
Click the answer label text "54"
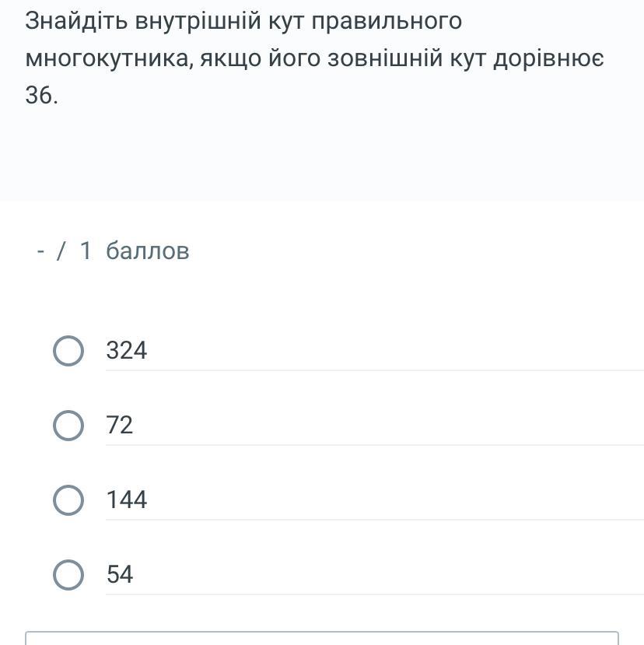pyautogui.click(x=120, y=575)
